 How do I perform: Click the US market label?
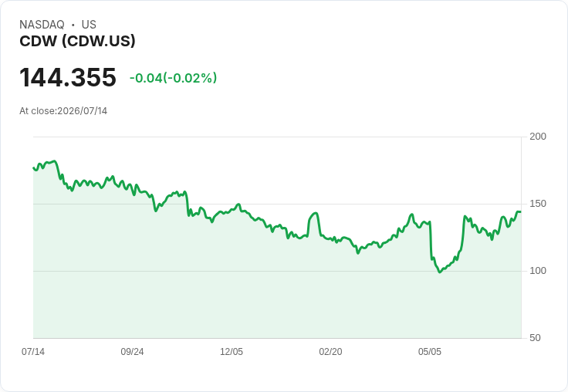coord(89,25)
